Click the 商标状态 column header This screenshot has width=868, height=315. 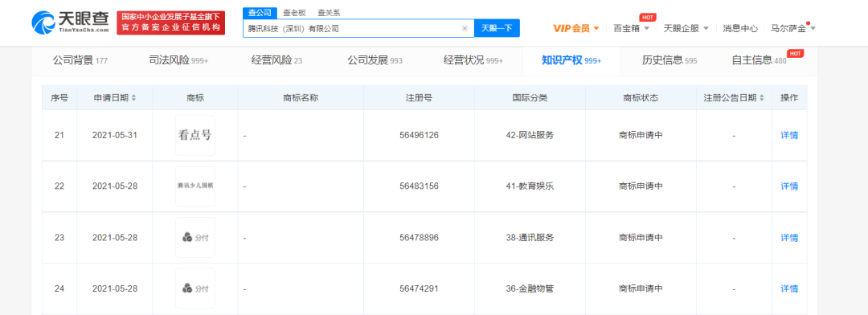point(641,98)
